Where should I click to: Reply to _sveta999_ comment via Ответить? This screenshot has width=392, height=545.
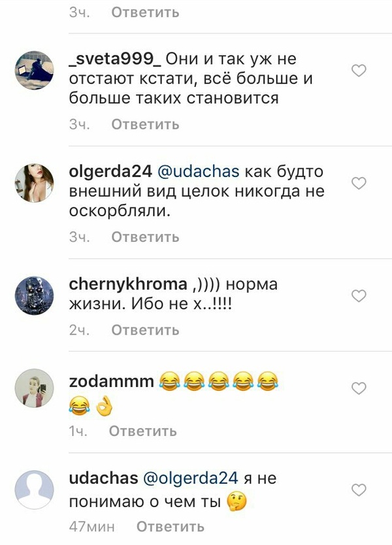pyautogui.click(x=145, y=124)
